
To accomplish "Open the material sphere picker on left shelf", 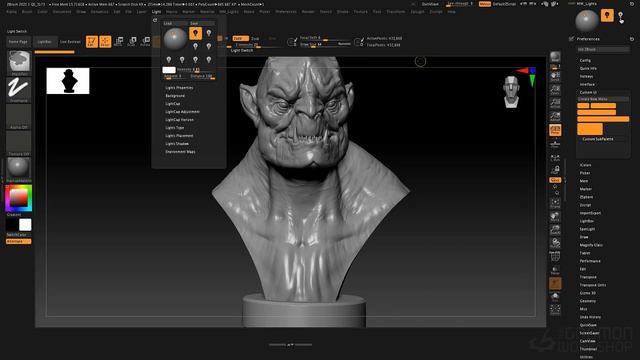I will [19, 169].
